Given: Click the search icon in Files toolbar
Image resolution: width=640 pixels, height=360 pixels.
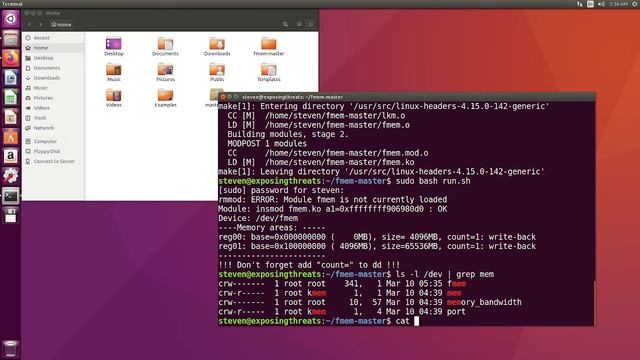Looking at the screenshot, I should [x=285, y=24].
